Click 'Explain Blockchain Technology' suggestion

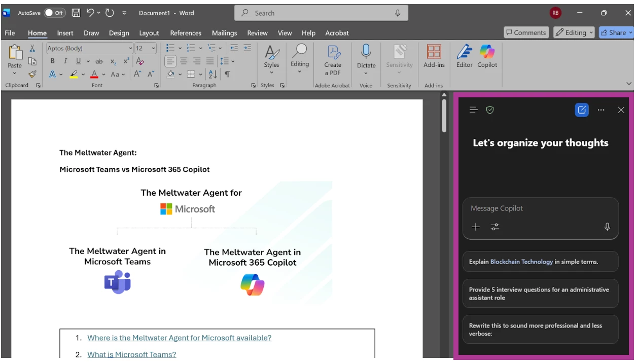[x=541, y=262]
